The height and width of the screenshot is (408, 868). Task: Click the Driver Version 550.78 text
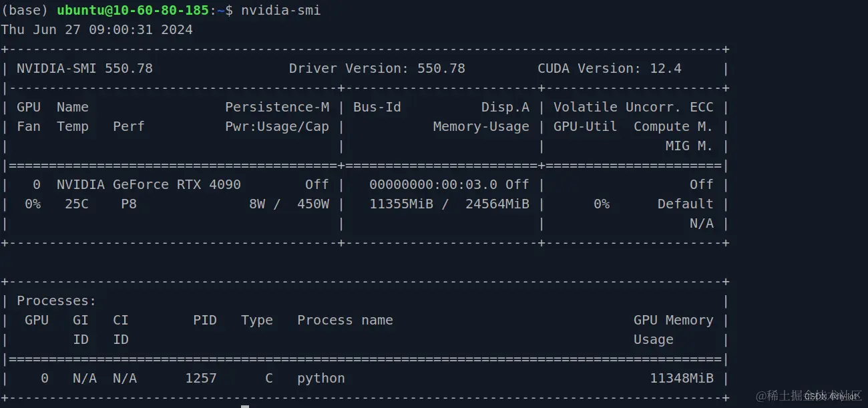click(x=377, y=69)
